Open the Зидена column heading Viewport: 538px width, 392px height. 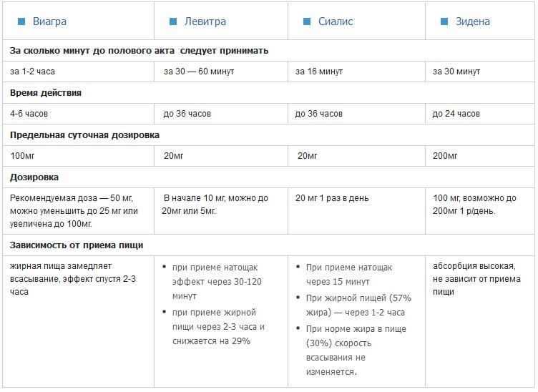[473, 21]
